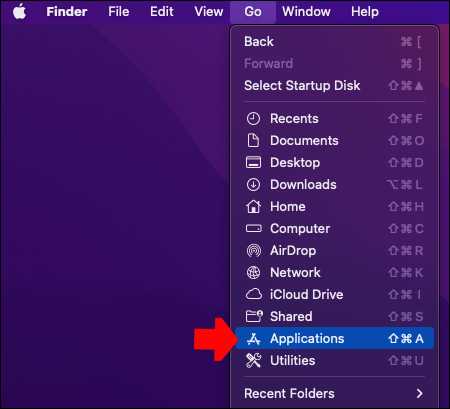Viewport: 450px width, 409px height.
Task: Expand the Recent Folders submenu
Action: (x=334, y=394)
